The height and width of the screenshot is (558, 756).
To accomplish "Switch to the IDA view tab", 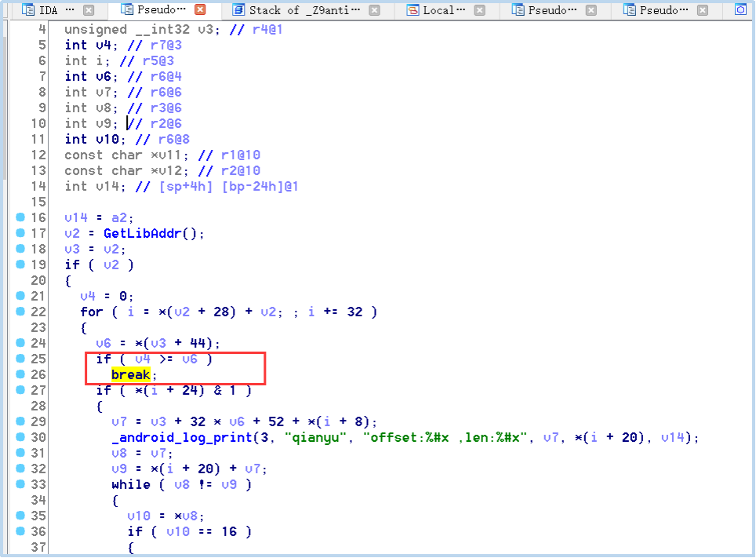I will 48,10.
